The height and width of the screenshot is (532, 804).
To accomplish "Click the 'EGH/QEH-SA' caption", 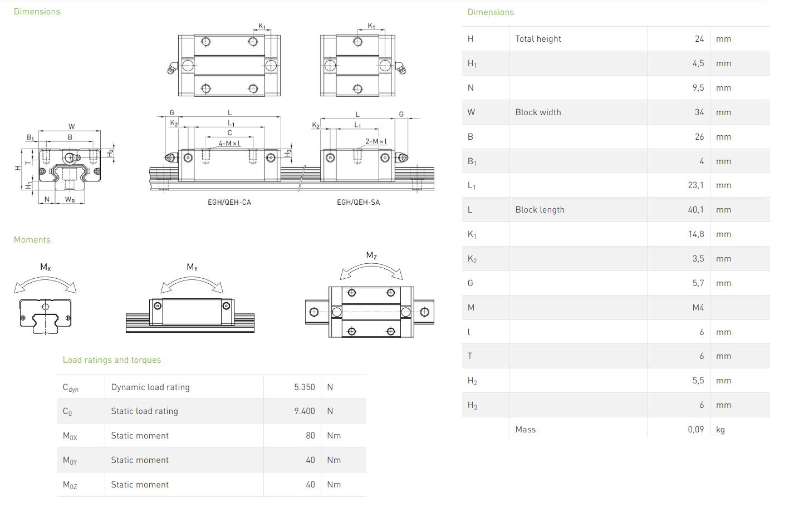I will (359, 202).
